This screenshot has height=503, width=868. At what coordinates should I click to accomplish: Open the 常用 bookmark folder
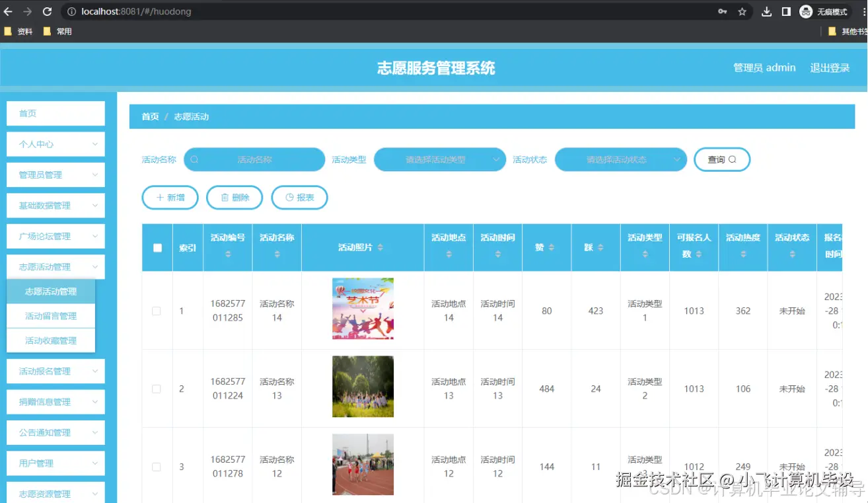[57, 31]
